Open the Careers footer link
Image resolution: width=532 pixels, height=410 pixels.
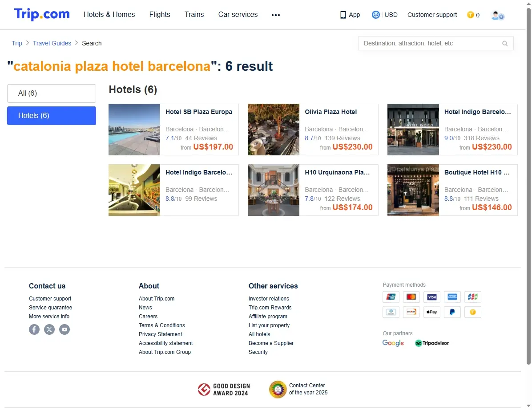point(148,317)
